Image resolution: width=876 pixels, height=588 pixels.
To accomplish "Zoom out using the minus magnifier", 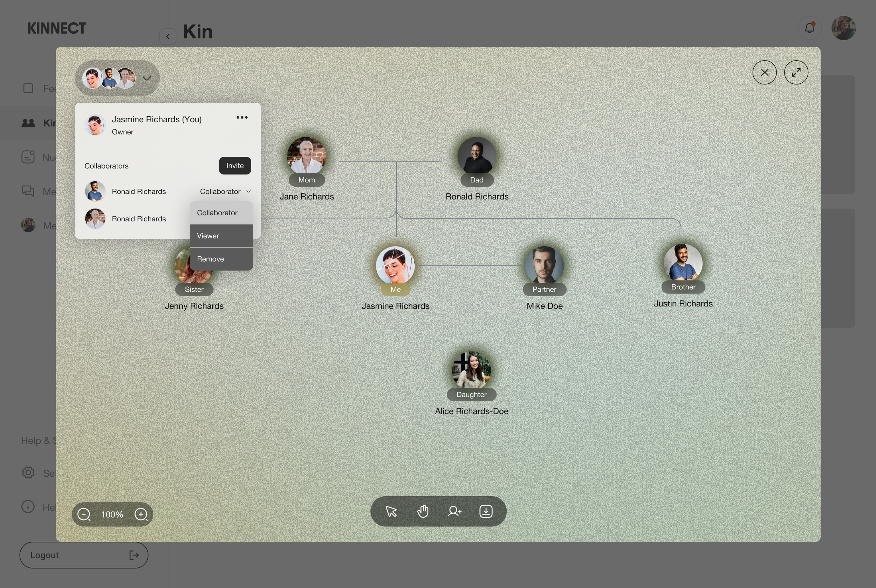I will click(x=84, y=514).
